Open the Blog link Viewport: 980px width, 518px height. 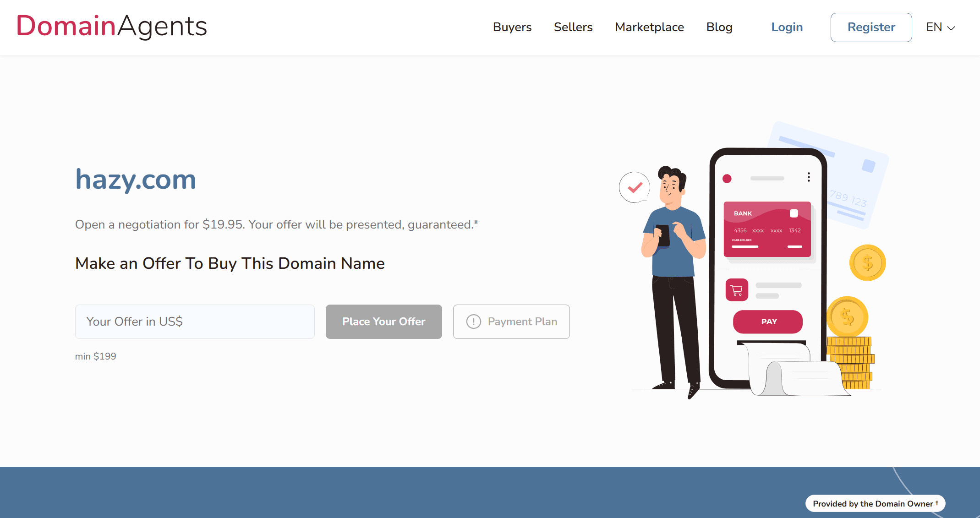coord(719,27)
